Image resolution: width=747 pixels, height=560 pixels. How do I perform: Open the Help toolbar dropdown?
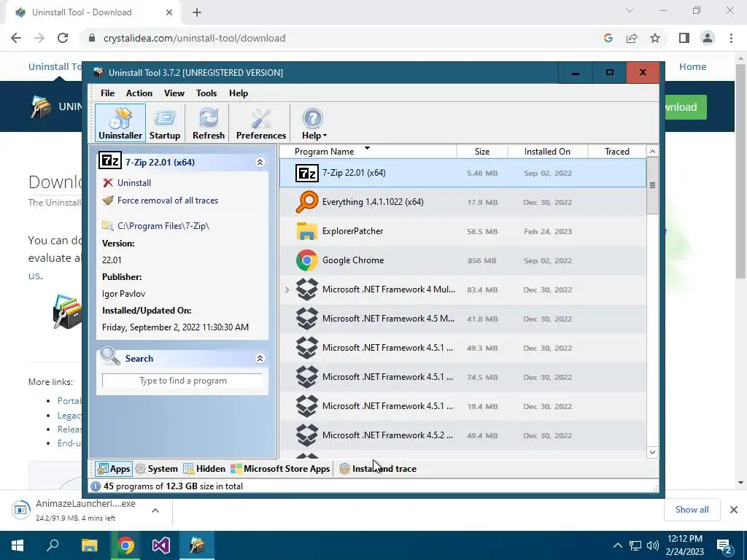(x=314, y=123)
